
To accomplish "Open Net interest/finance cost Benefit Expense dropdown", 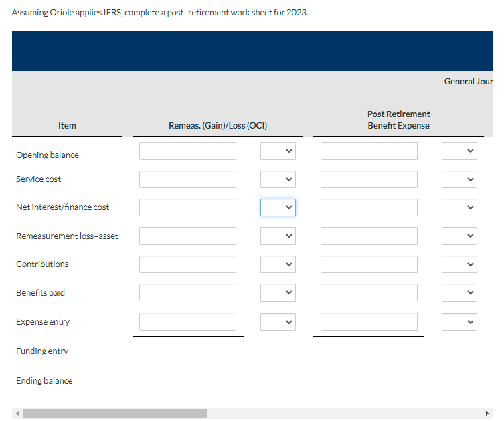I will pyautogui.click(x=459, y=207).
